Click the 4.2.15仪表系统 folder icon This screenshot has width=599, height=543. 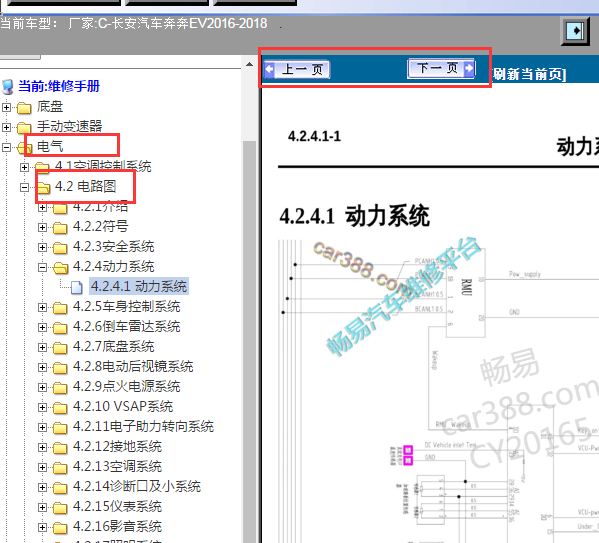click(60, 508)
